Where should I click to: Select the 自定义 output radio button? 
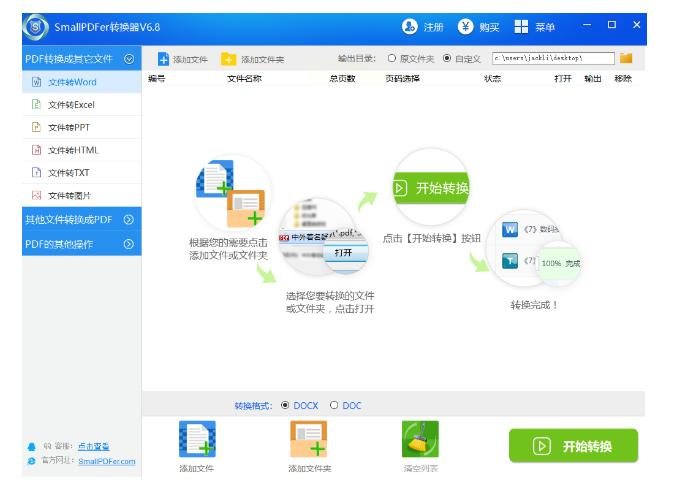(447, 58)
